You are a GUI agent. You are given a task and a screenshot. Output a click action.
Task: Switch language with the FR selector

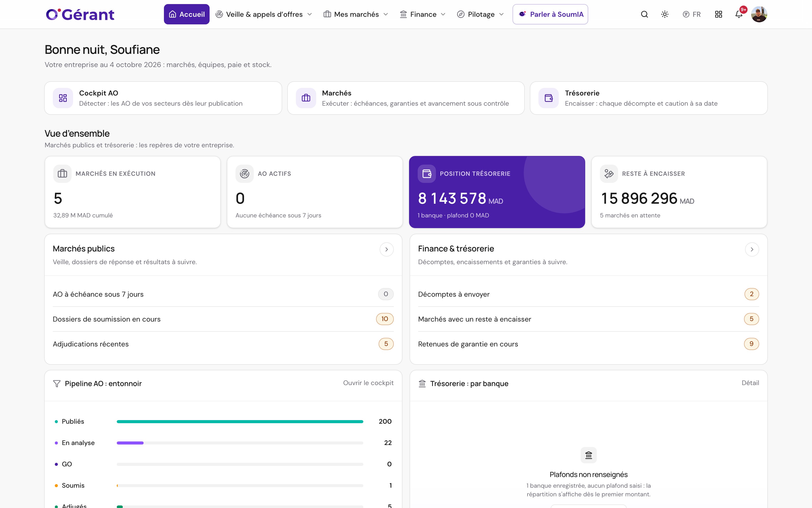pyautogui.click(x=691, y=14)
